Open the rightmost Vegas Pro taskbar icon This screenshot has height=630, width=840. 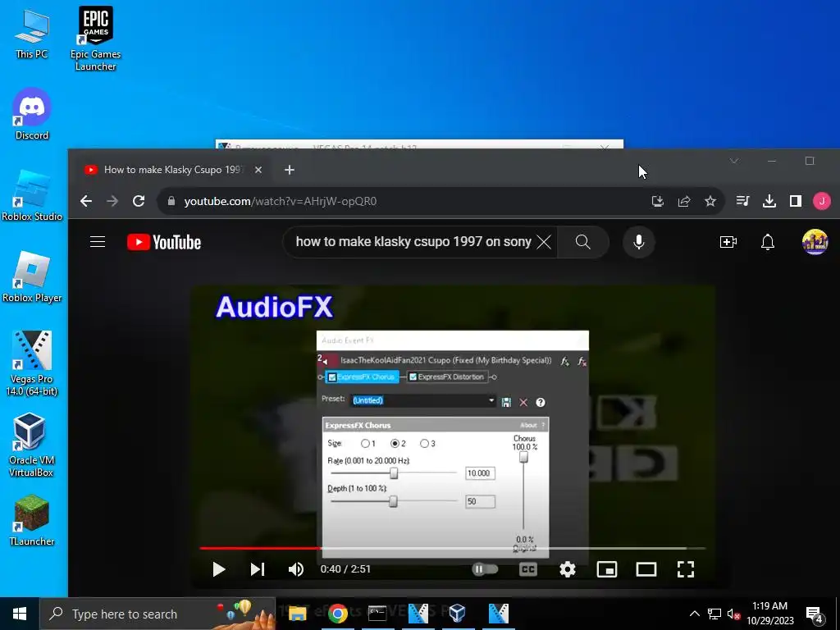click(x=498, y=614)
